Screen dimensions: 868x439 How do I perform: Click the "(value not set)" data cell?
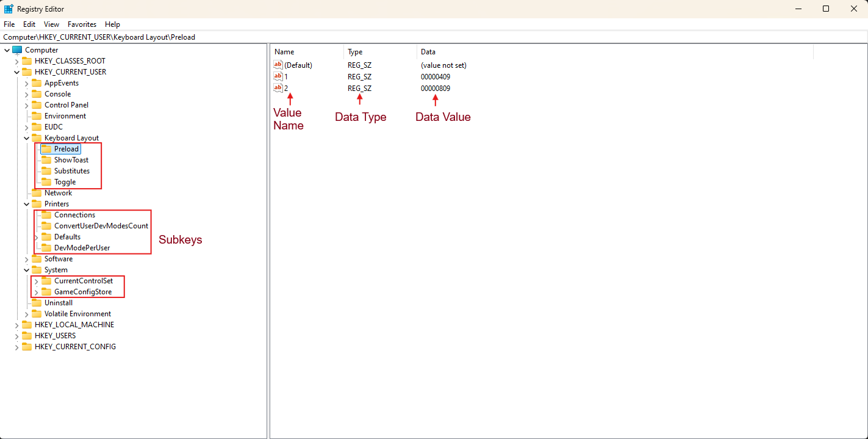tap(443, 65)
